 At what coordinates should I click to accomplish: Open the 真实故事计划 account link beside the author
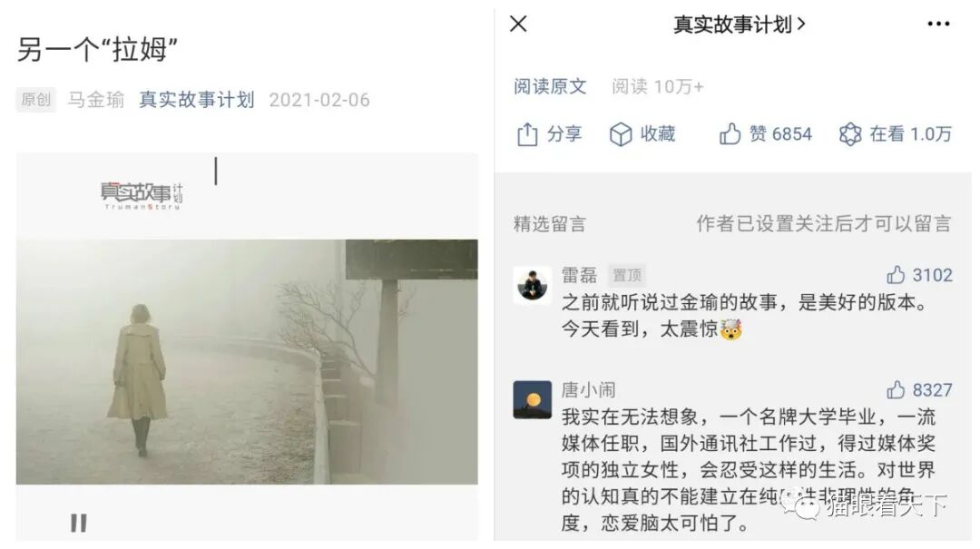coord(196,100)
